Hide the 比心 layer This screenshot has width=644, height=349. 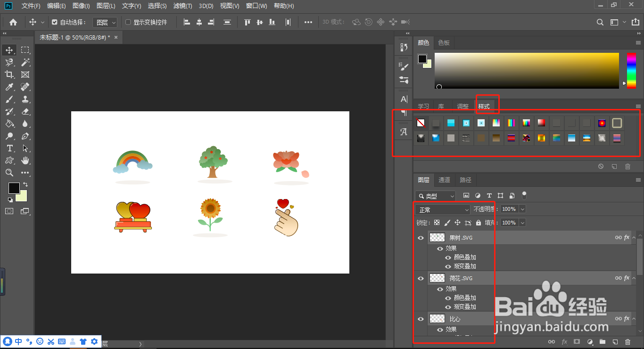pos(421,319)
